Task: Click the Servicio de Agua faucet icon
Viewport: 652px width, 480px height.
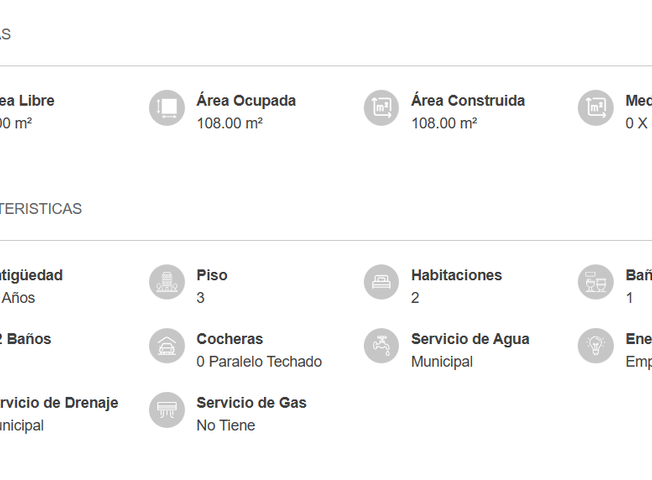Action: 381,346
